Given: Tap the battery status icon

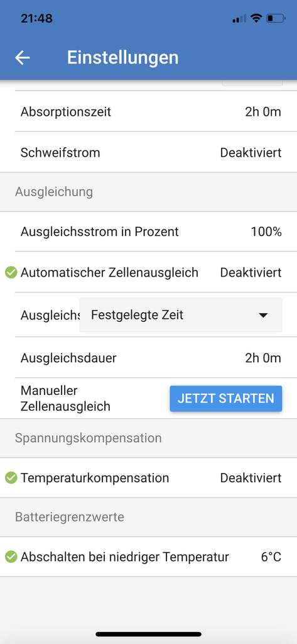Looking at the screenshot, I should tap(276, 18).
